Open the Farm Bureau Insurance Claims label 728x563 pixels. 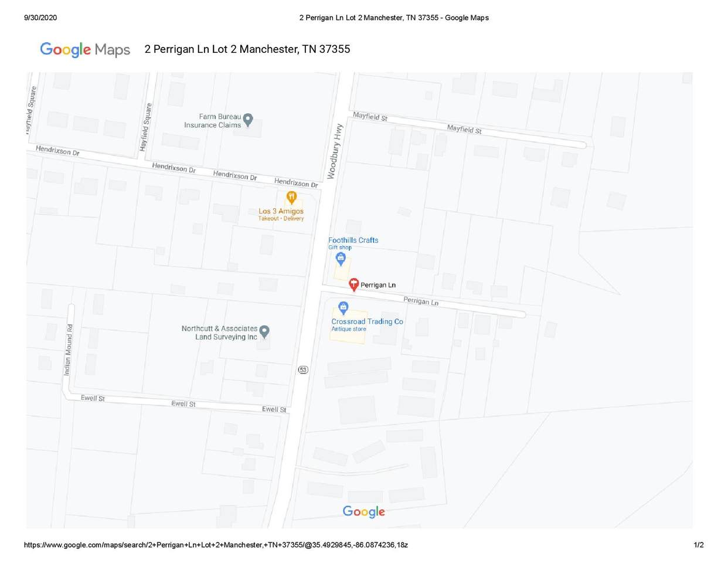pyautogui.click(x=213, y=121)
